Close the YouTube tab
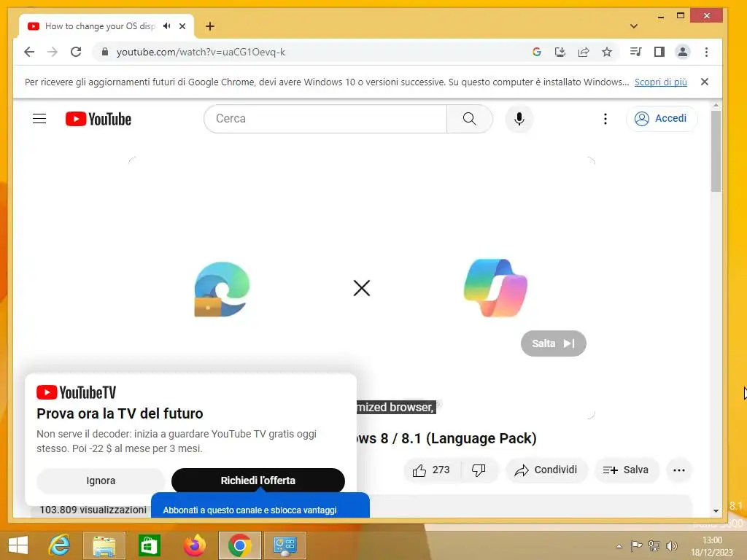This screenshot has width=747, height=560. 182,26
